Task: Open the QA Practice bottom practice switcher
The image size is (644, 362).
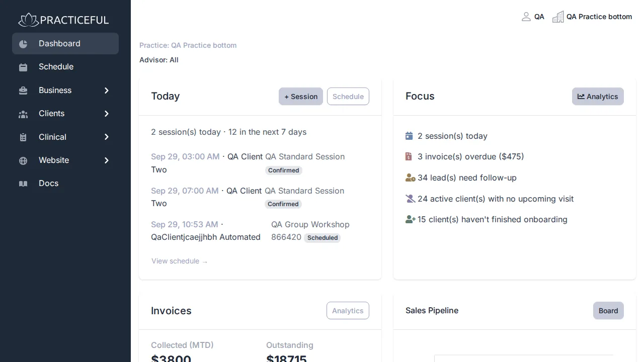Action: point(592,17)
